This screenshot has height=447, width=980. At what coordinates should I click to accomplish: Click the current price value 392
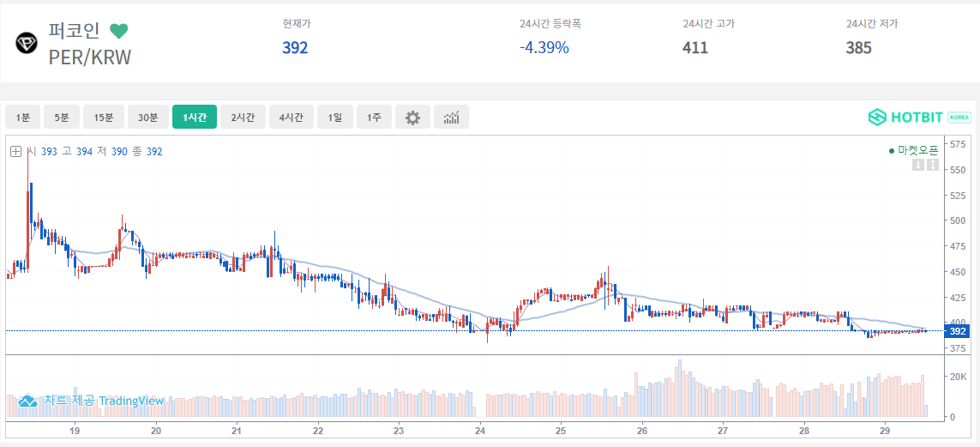295,47
